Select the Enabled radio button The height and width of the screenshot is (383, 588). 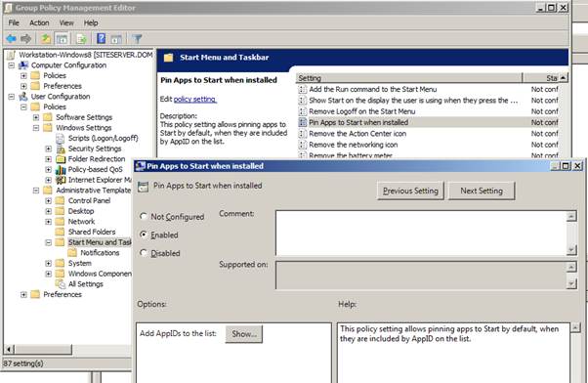[x=143, y=234]
